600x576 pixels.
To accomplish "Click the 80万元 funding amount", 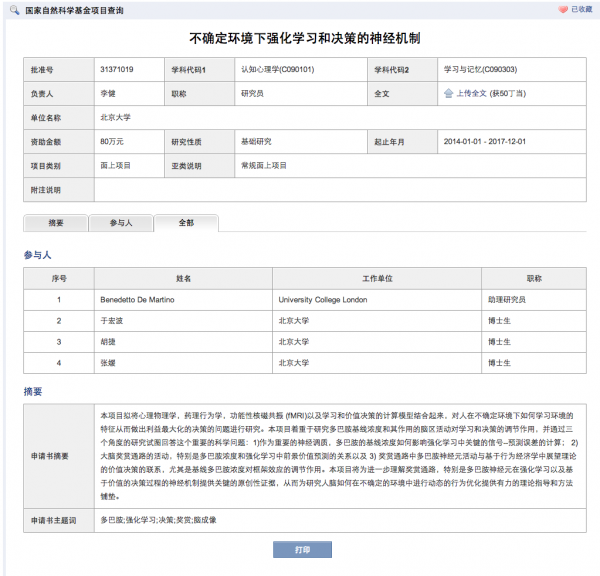I will (112, 142).
